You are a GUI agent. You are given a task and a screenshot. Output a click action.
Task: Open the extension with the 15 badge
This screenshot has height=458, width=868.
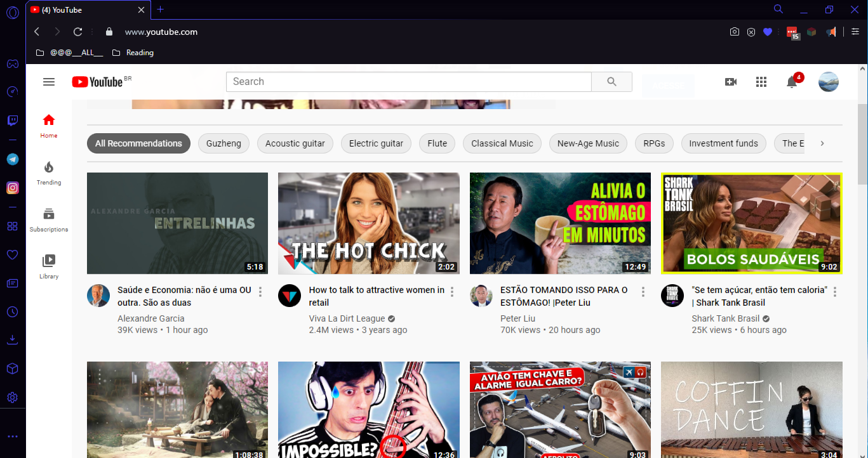792,32
